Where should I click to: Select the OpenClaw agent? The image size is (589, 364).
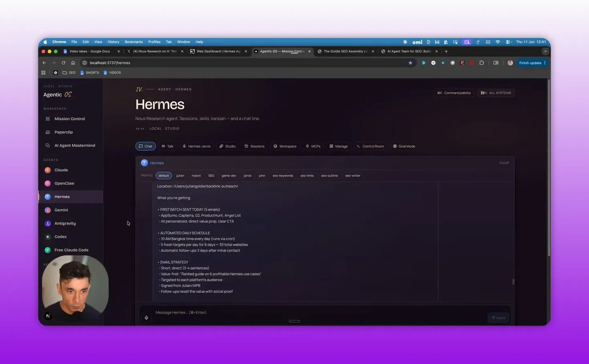(64, 183)
